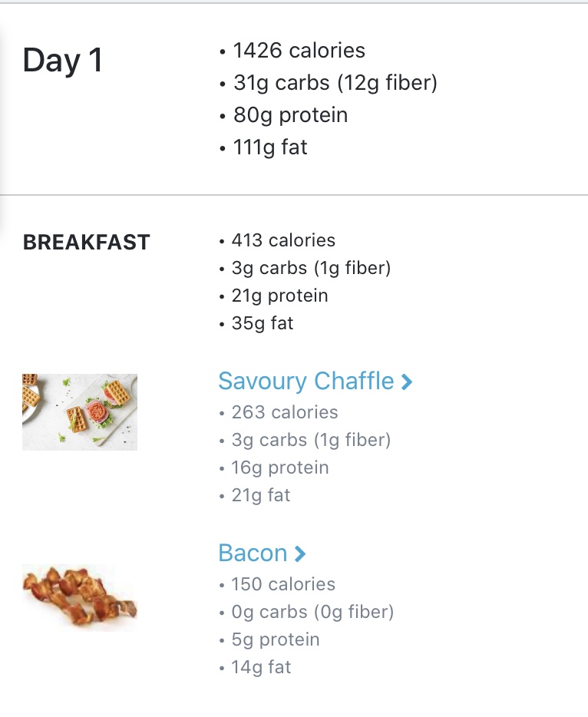
Task: Click the 413 calories breakfast total
Action: click(x=283, y=240)
